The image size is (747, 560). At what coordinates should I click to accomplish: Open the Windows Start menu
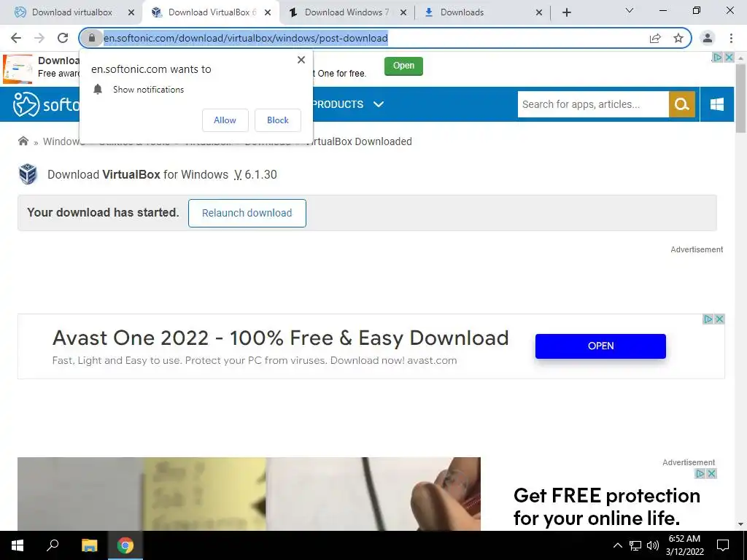click(x=18, y=545)
